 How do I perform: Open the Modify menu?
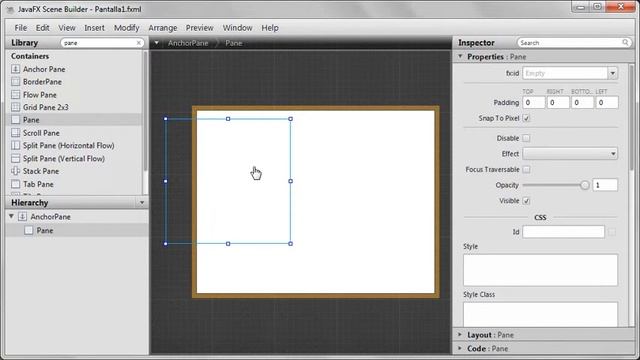[x=127, y=28]
